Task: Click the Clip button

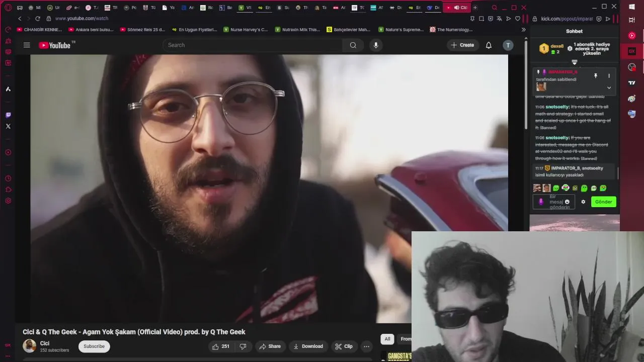Action: pos(344,346)
